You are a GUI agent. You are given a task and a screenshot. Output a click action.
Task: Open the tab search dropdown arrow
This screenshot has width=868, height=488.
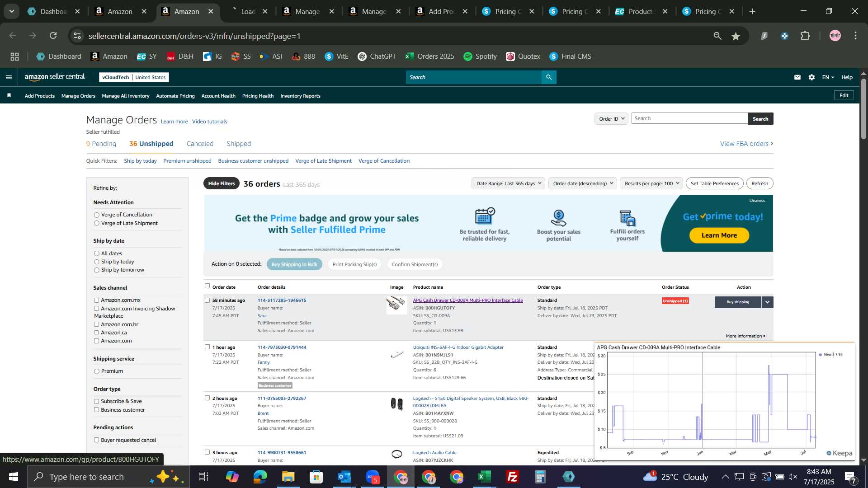pyautogui.click(x=11, y=11)
